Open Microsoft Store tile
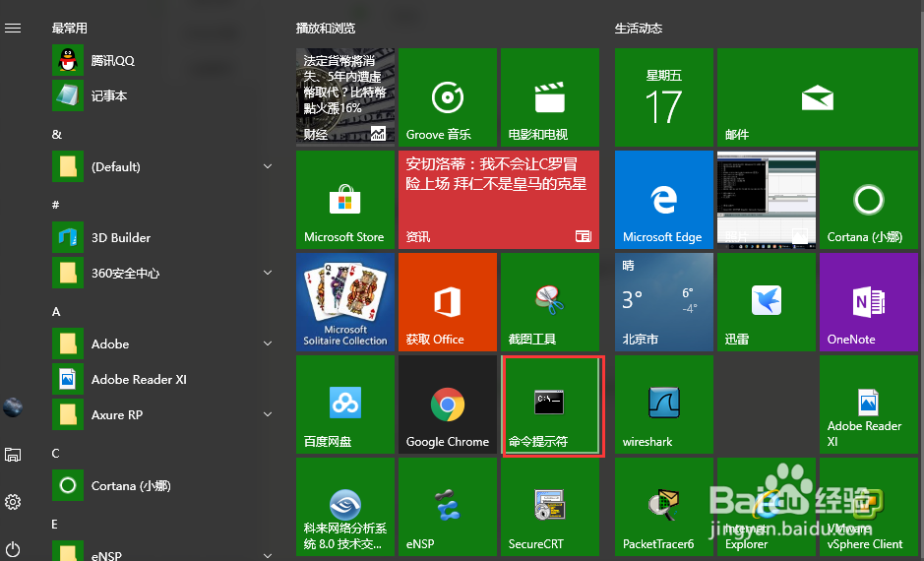The height and width of the screenshot is (561, 924). [x=345, y=200]
